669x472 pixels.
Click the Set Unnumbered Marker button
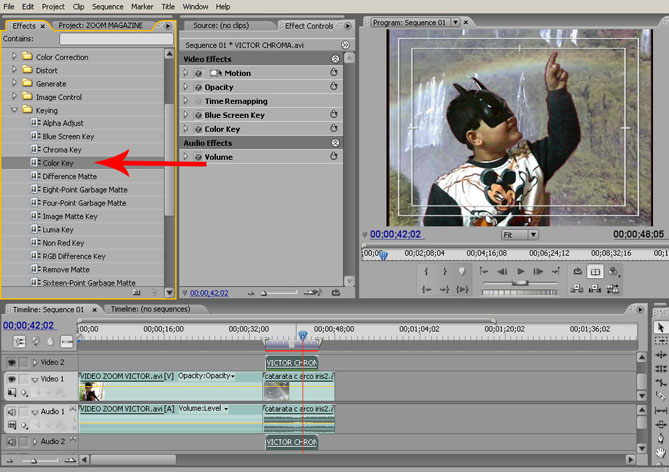coord(461,271)
